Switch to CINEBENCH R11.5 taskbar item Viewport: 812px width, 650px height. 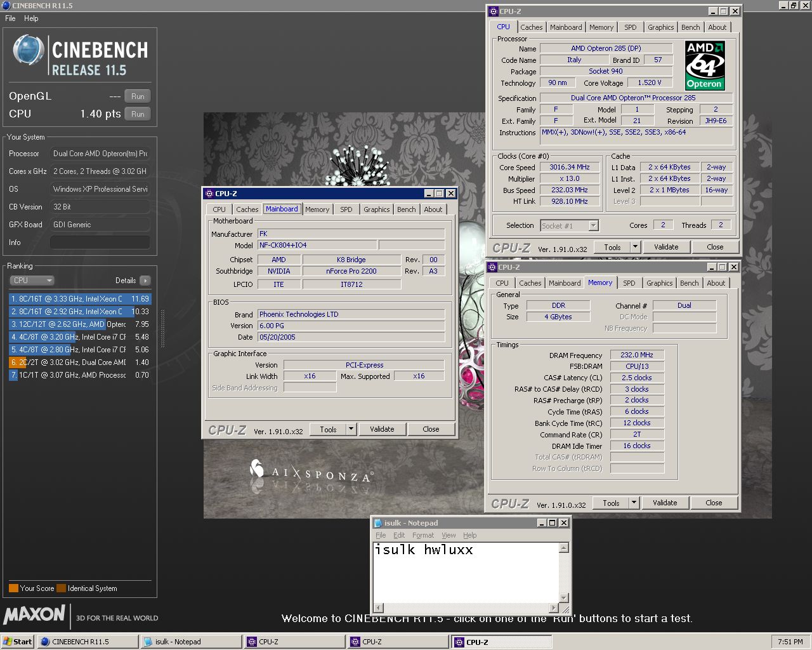pyautogui.click(x=88, y=642)
